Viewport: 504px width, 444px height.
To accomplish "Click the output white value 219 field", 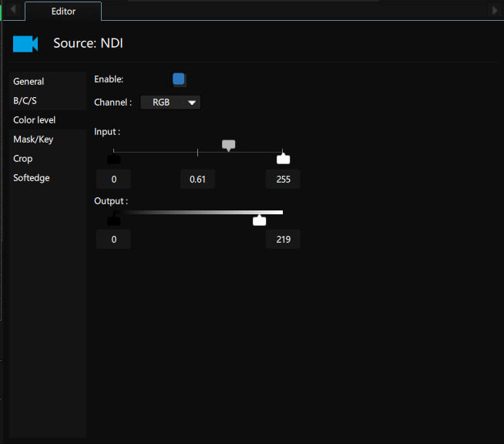I will coord(283,240).
